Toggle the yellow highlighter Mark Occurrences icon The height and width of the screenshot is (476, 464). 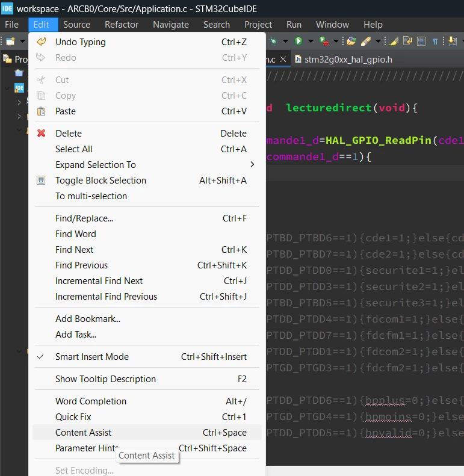(394, 41)
